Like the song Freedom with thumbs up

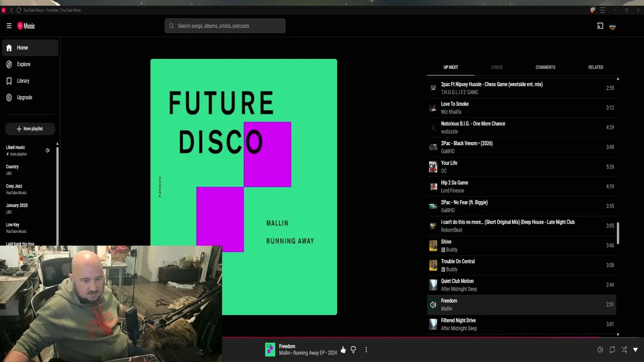(343, 349)
